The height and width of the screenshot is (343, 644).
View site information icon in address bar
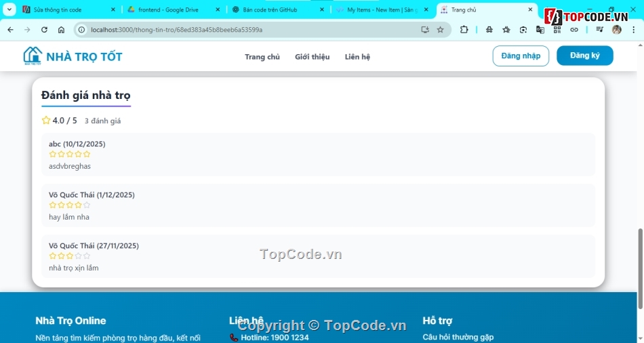(x=82, y=30)
